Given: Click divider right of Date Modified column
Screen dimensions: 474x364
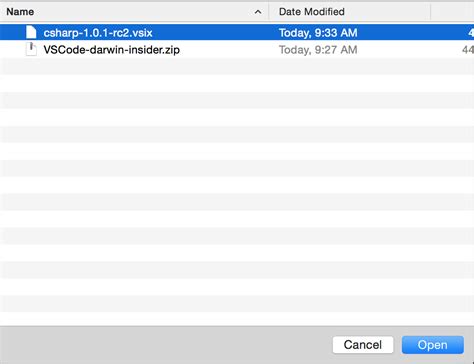Looking at the screenshot, I should tap(431, 12).
